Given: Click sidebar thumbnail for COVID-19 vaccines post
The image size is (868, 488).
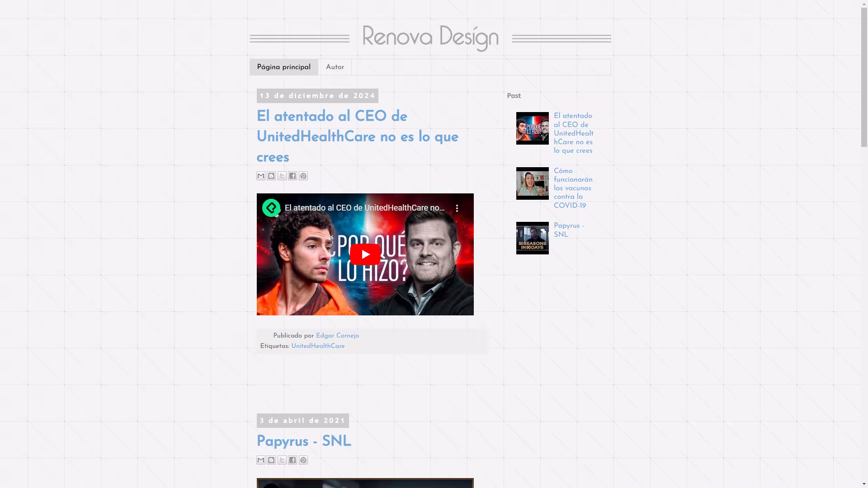Looking at the screenshot, I should click(533, 183).
